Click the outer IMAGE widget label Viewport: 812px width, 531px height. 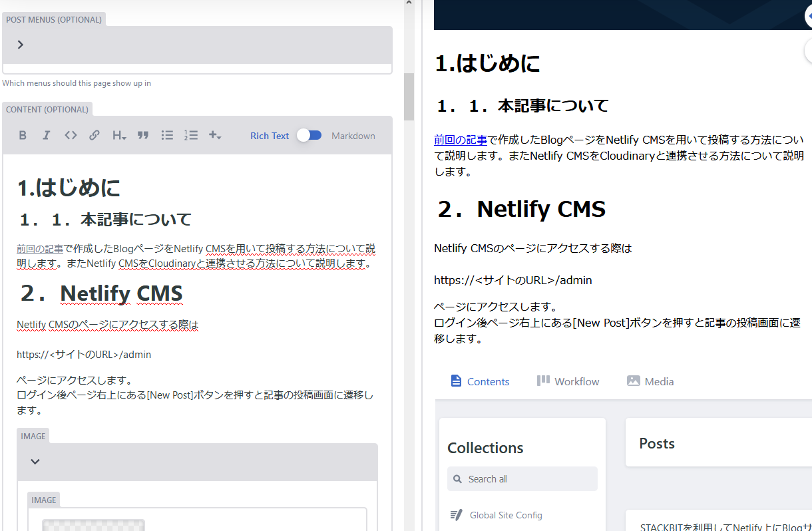coord(33,436)
